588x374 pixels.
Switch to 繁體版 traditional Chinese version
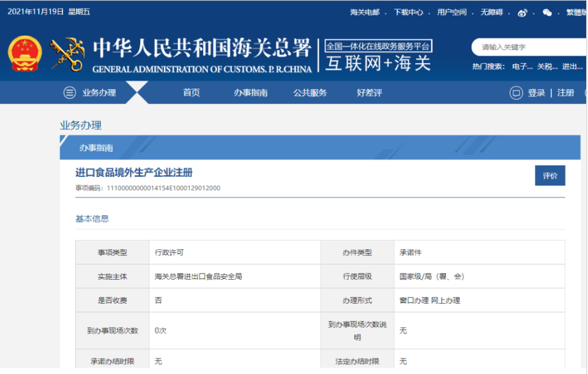(578, 12)
